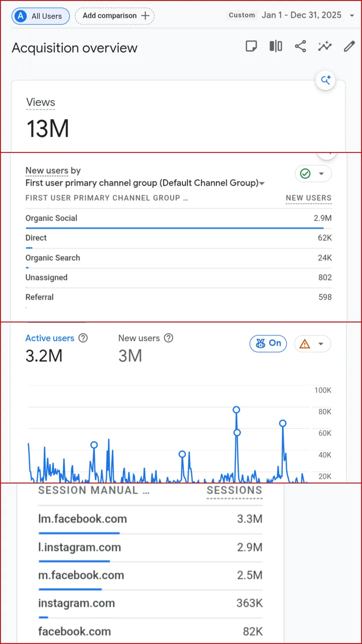Click the Views metric label

point(41,102)
